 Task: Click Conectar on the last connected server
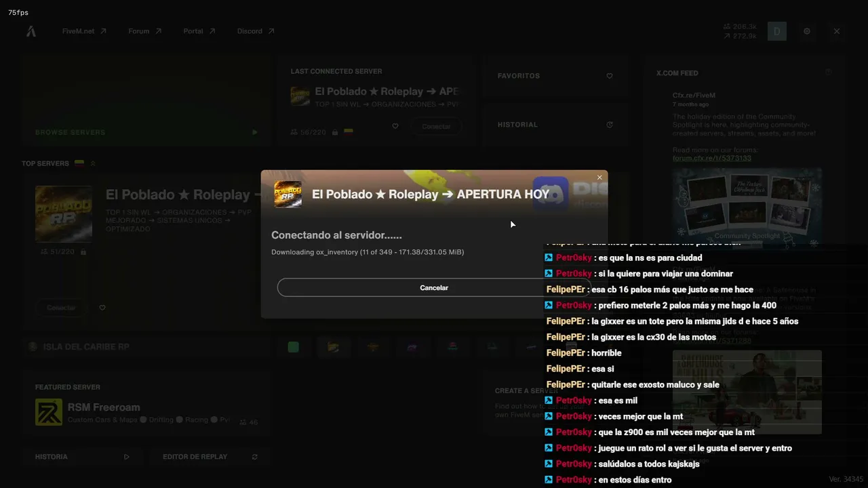436,126
